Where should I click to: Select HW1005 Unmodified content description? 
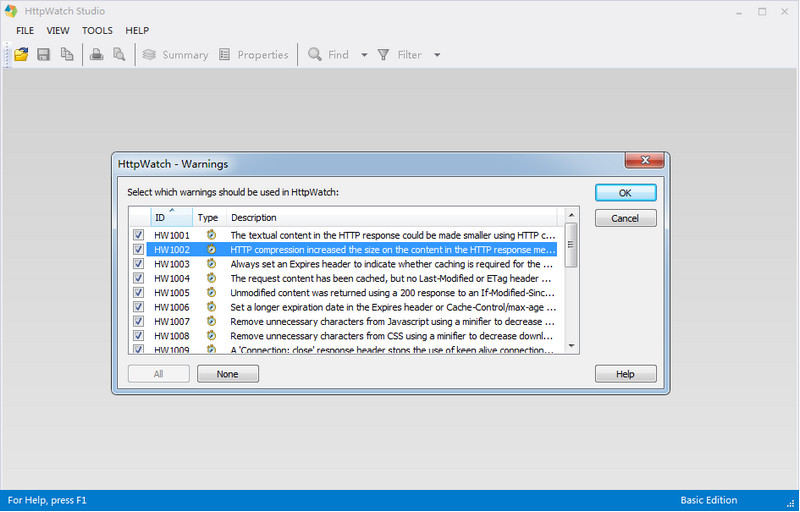click(392, 293)
